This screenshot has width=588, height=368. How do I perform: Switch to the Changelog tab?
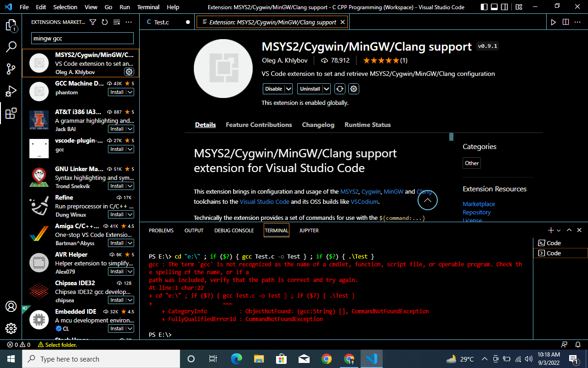[318, 125]
